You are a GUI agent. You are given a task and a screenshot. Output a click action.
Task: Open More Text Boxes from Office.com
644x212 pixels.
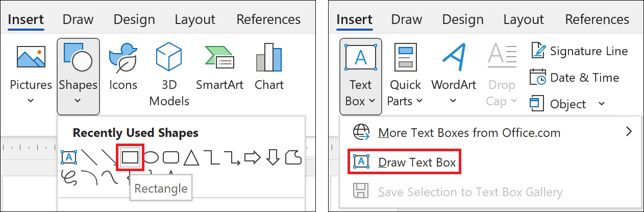pyautogui.click(x=469, y=133)
